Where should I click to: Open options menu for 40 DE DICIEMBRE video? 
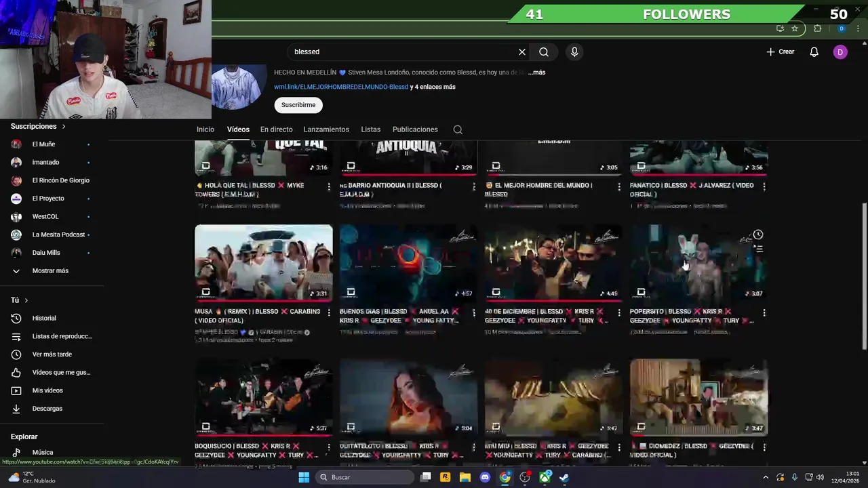click(x=619, y=312)
